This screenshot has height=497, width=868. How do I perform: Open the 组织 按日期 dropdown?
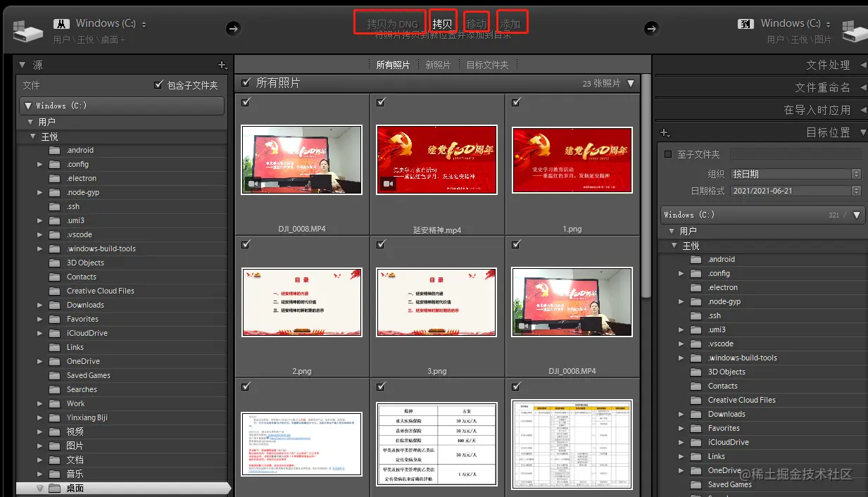795,174
